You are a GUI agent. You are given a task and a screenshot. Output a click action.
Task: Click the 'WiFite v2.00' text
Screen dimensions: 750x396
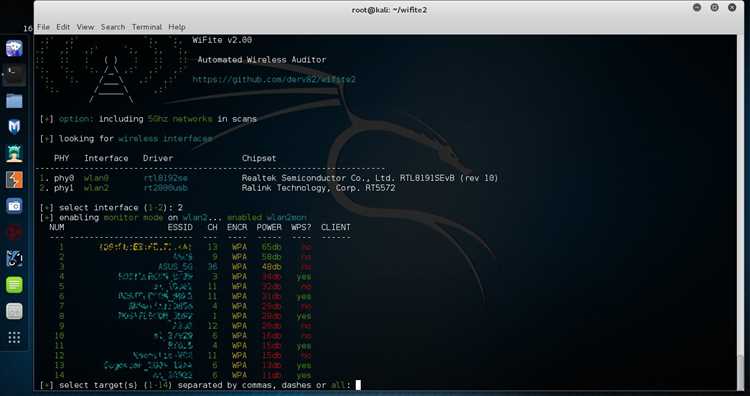coord(222,40)
